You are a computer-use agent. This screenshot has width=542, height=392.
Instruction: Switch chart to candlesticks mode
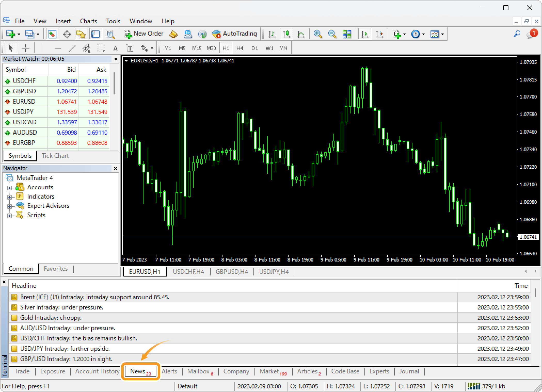(x=286, y=34)
